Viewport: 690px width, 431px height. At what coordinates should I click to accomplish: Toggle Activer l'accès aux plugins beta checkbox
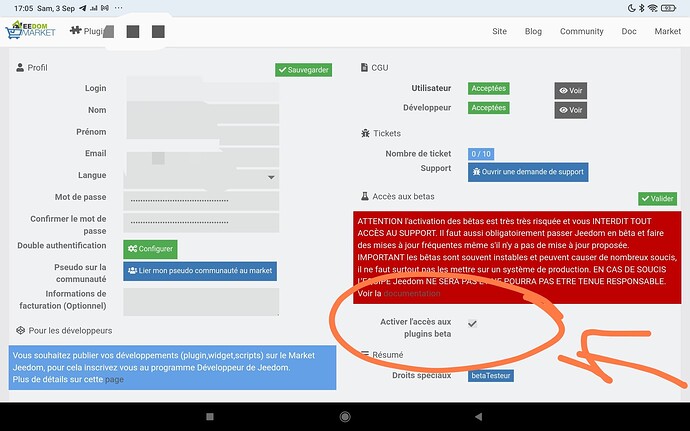coord(472,324)
